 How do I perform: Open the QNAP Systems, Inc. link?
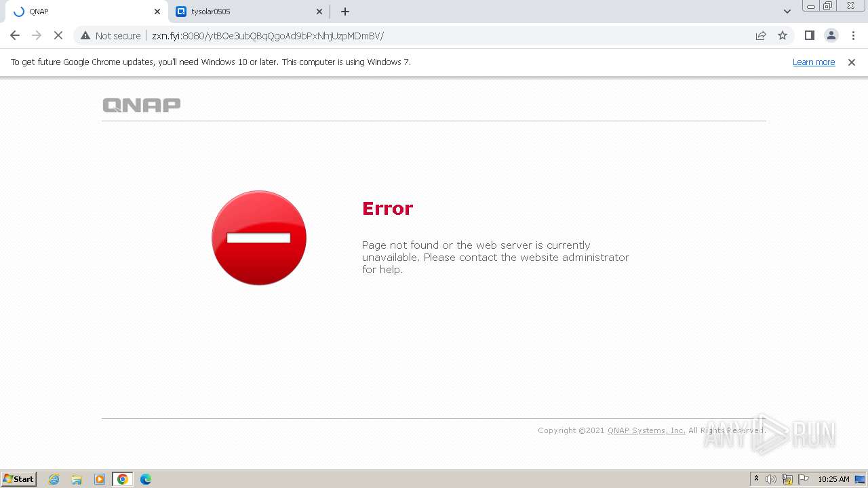click(646, 430)
